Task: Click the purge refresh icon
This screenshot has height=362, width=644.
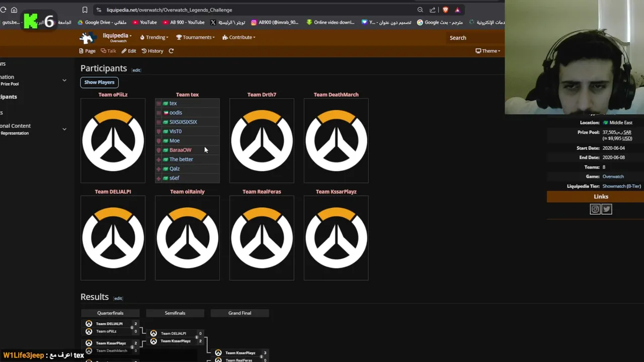Action: pos(171,51)
